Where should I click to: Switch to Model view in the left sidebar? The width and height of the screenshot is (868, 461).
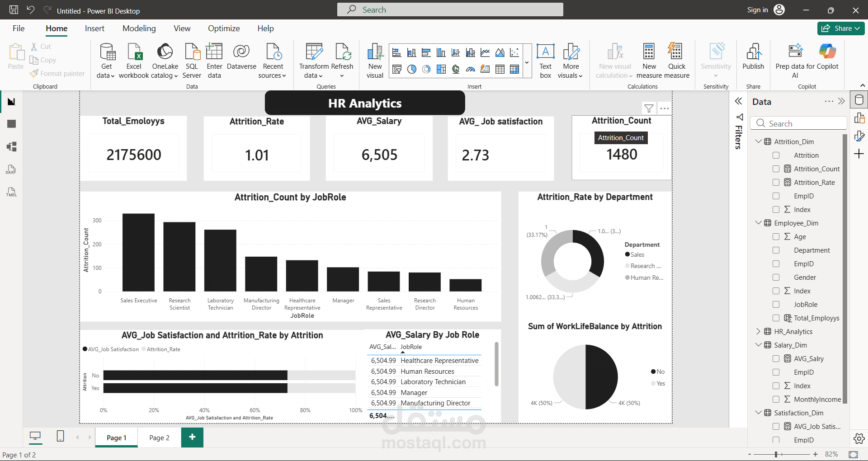tap(11, 146)
